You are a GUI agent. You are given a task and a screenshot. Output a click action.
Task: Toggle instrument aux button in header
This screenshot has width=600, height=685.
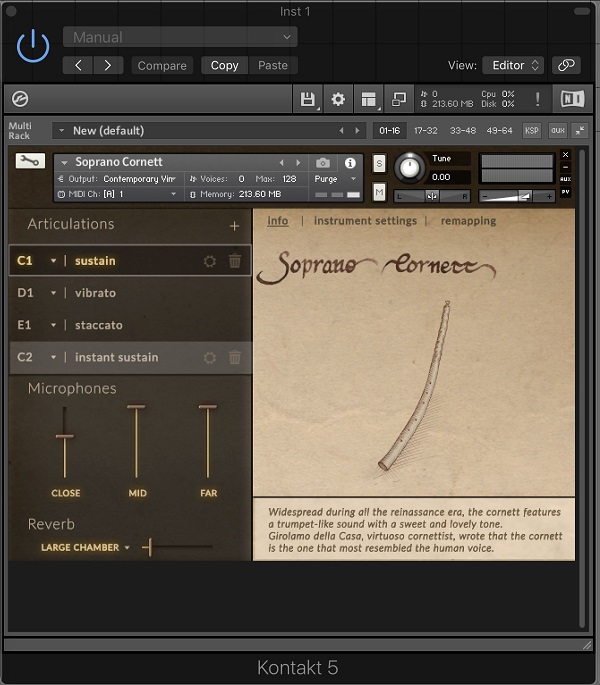click(565, 179)
